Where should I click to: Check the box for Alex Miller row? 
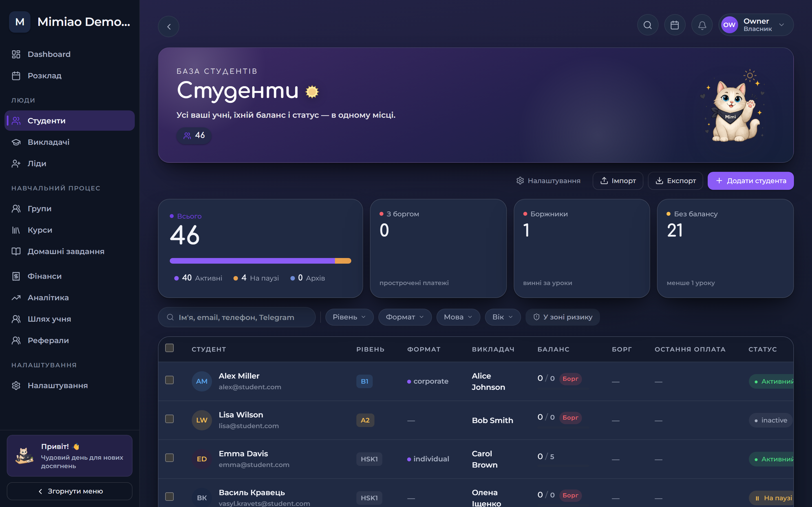169,380
